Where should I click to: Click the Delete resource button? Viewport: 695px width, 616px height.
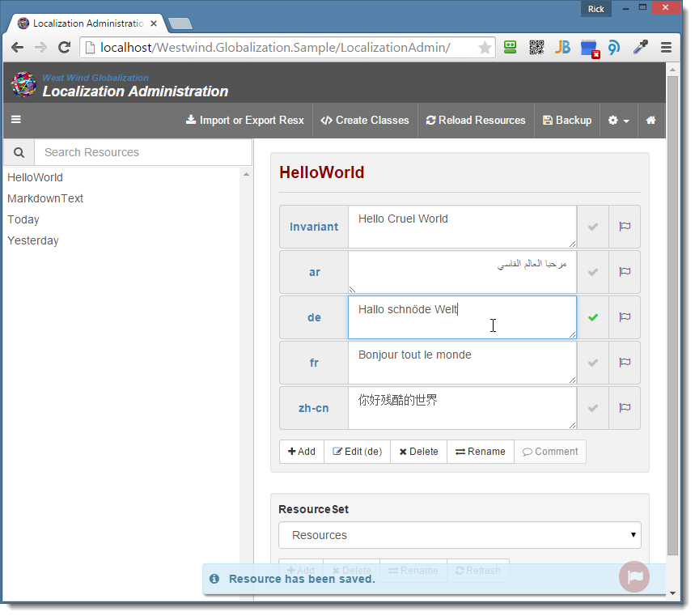pos(419,452)
